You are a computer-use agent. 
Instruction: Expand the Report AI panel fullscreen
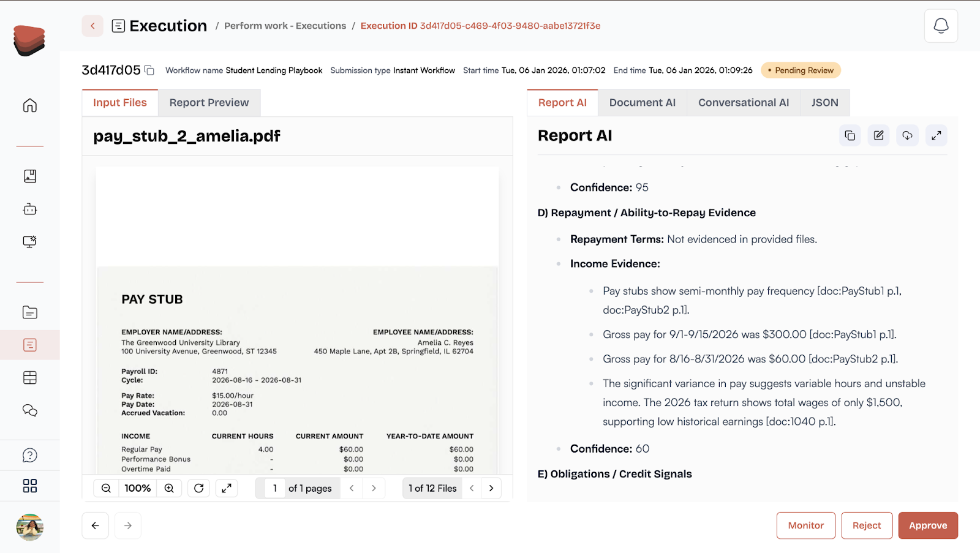937,135
